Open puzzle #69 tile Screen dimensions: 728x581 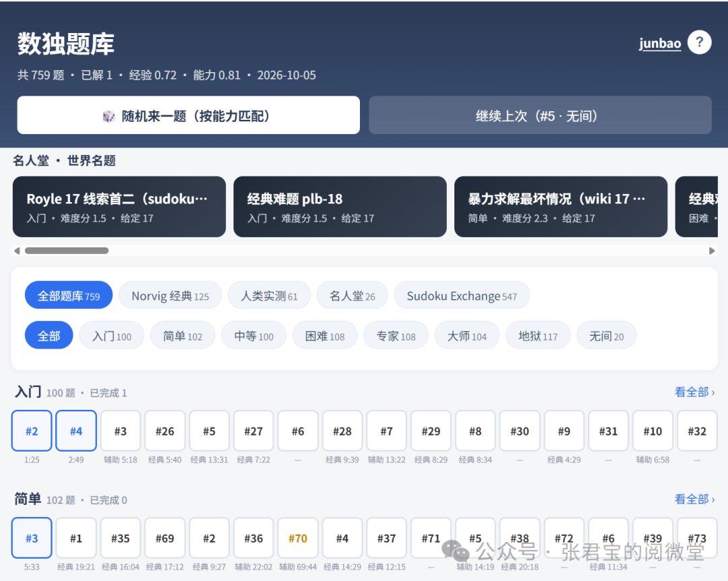click(165, 538)
